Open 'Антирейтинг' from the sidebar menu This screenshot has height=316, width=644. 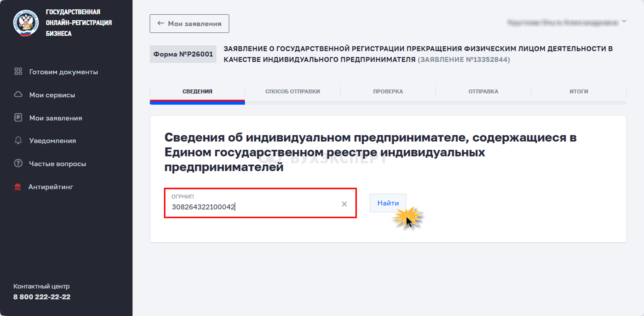51,187
